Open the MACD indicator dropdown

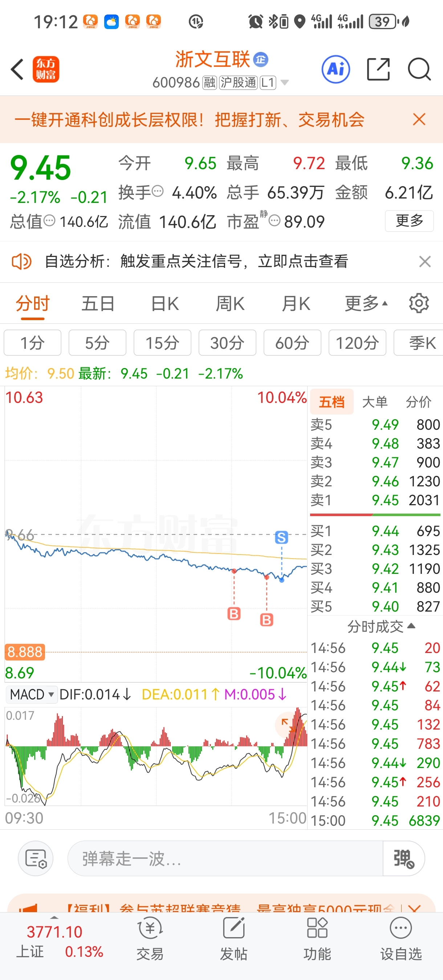click(31, 694)
